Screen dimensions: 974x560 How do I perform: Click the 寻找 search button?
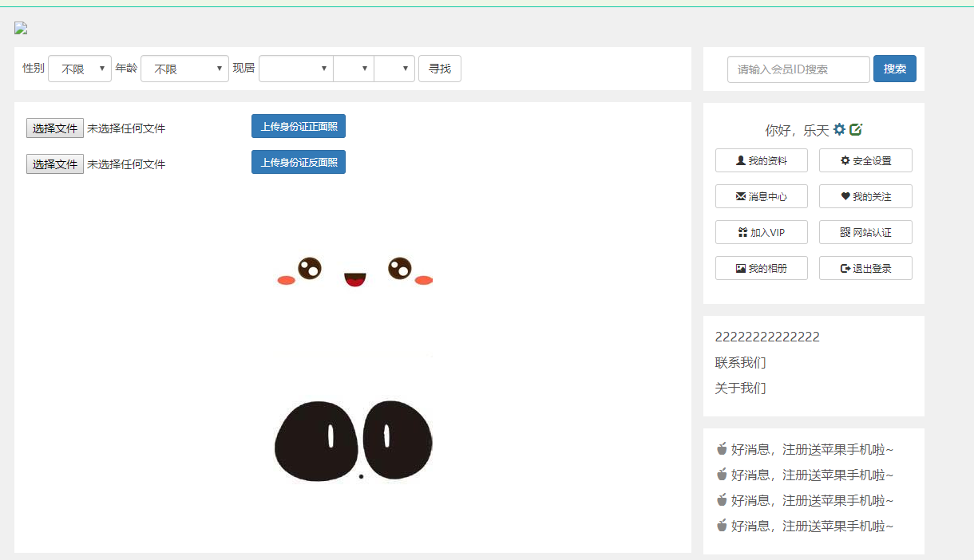440,69
